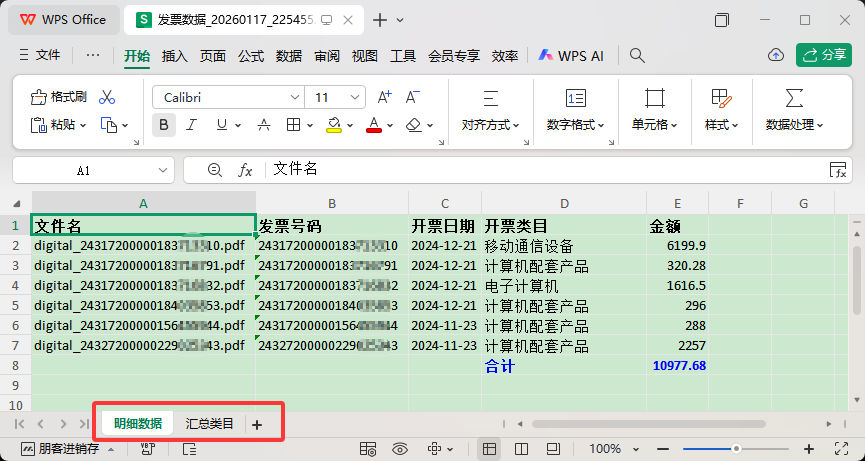This screenshot has width=865, height=461.
Task: Click the Paste (粘贴) clipboard icon
Action: 38,125
